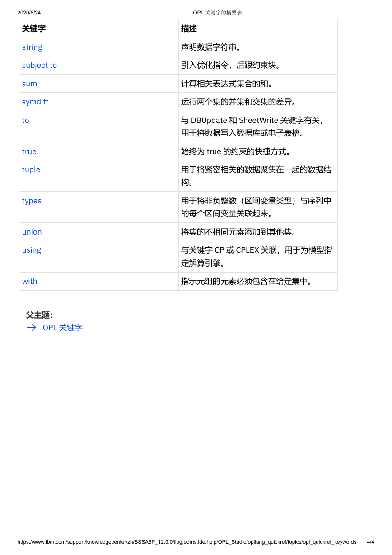Open the with keyword link
392x555 pixels.
tap(30, 281)
